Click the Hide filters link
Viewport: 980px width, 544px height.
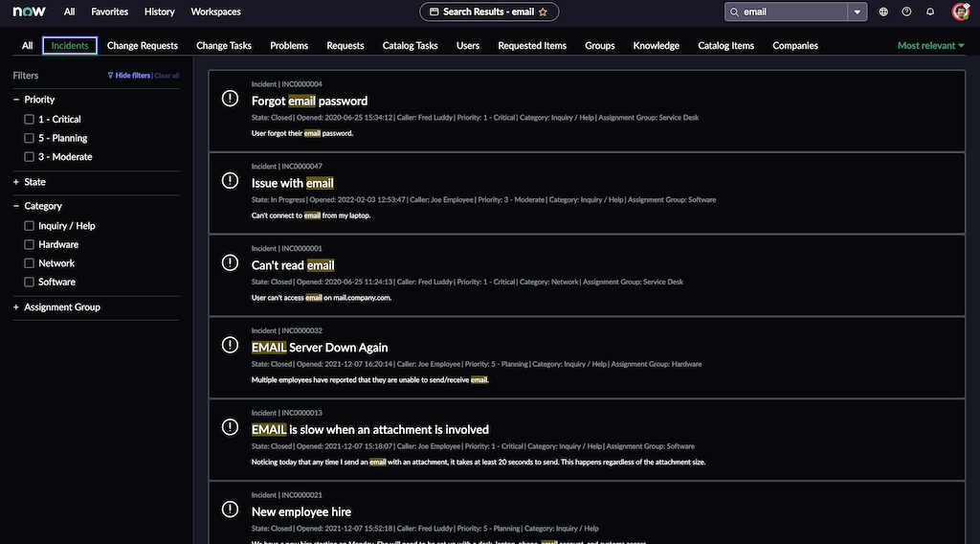tap(129, 76)
